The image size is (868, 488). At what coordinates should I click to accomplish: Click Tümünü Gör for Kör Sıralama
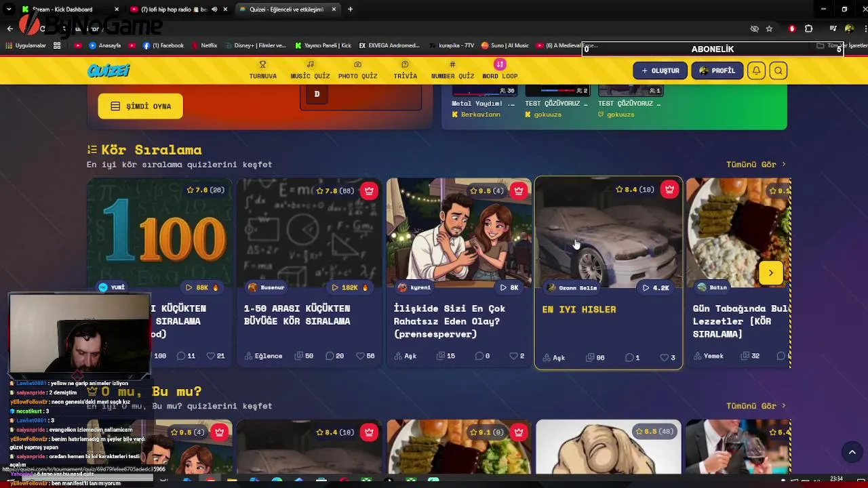point(755,164)
